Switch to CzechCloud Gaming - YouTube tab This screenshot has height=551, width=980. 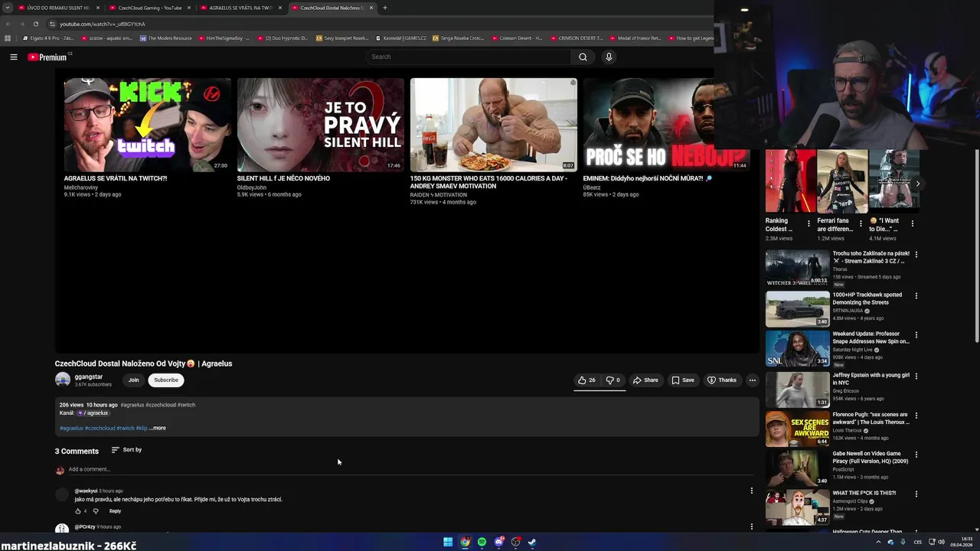[x=150, y=8]
